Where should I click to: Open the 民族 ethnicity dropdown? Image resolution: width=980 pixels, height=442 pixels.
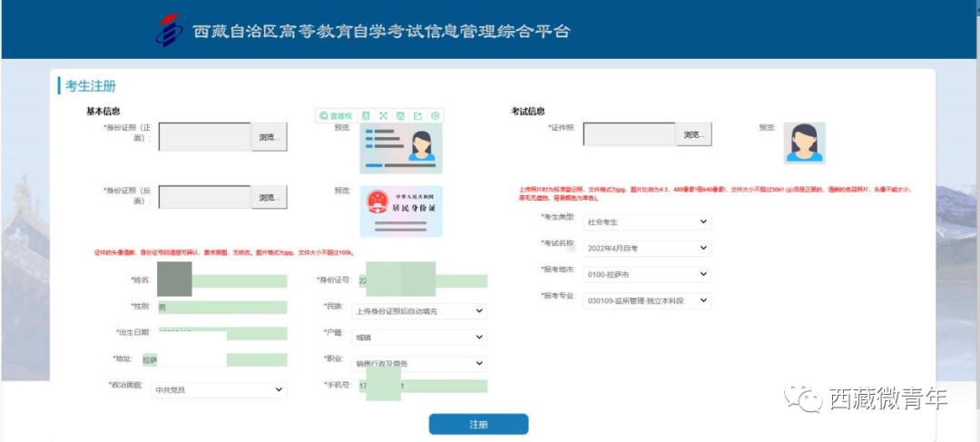point(419,311)
